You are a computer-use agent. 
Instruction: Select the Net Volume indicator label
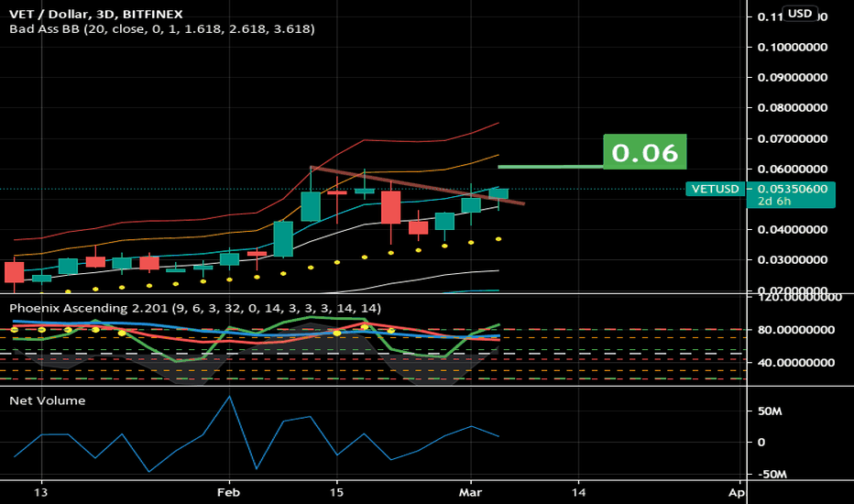(48, 401)
